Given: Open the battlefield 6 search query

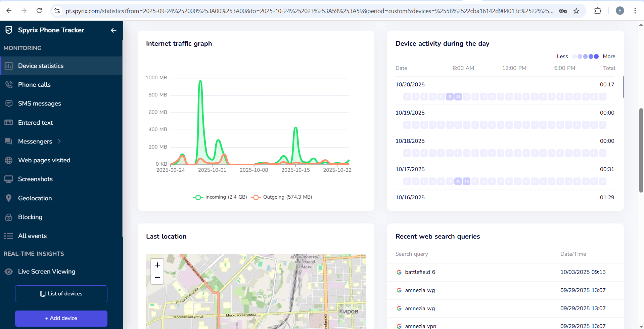Looking at the screenshot, I should pos(420,272).
